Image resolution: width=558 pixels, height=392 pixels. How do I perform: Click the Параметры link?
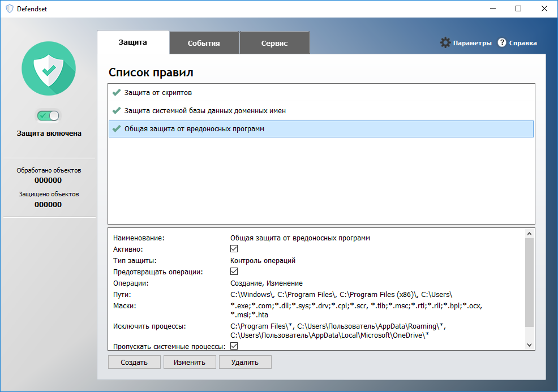coord(472,43)
